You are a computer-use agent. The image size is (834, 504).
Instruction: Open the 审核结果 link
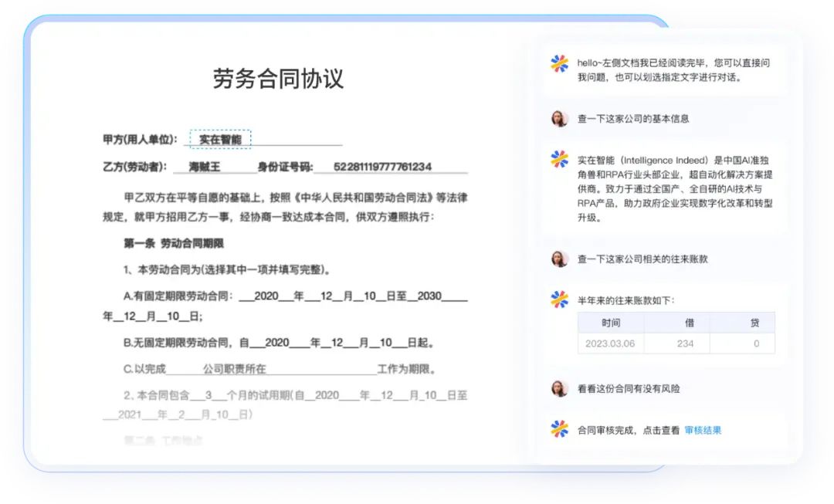(703, 430)
